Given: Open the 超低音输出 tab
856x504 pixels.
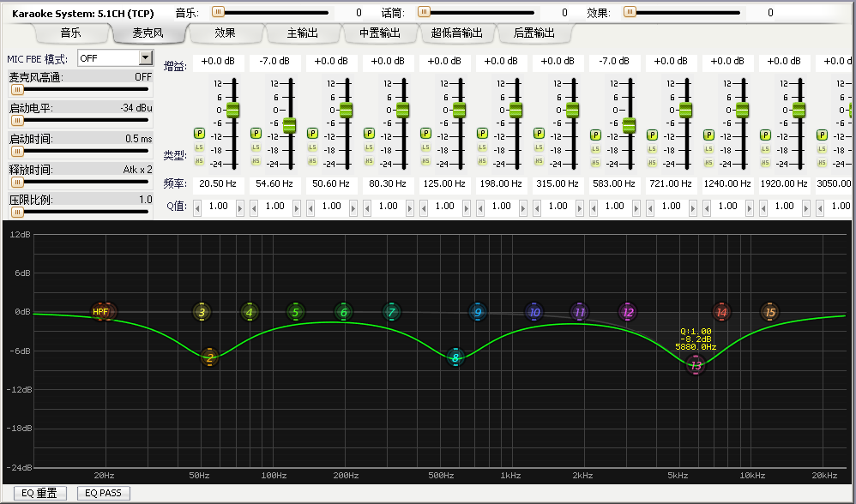Looking at the screenshot, I should pos(455,33).
